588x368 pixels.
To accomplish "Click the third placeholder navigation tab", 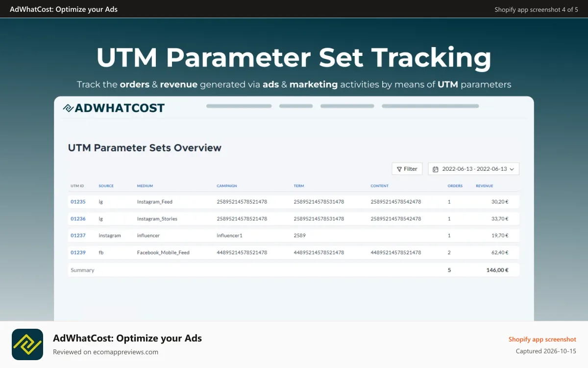I will tap(347, 106).
